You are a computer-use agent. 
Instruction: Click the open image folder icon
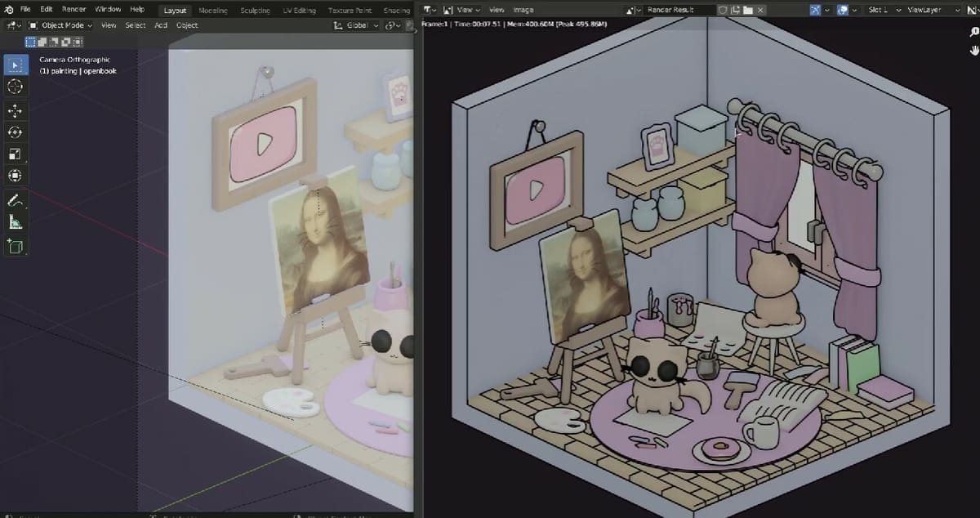click(747, 10)
